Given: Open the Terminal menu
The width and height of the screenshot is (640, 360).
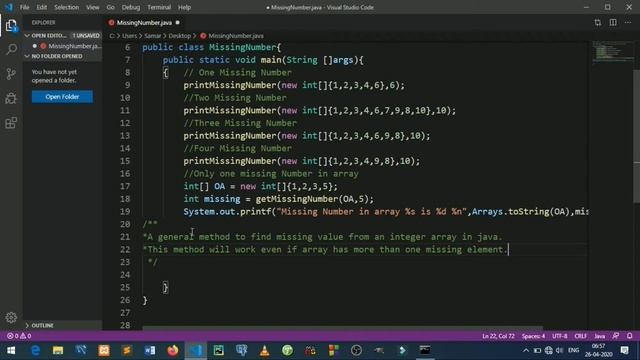Looking at the screenshot, I should [x=159, y=7].
